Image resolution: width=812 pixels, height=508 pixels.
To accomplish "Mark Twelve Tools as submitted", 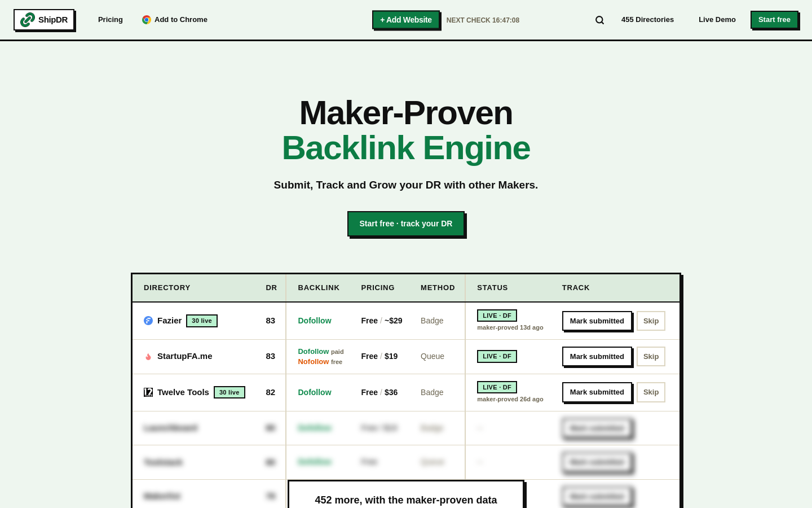I will (x=597, y=392).
